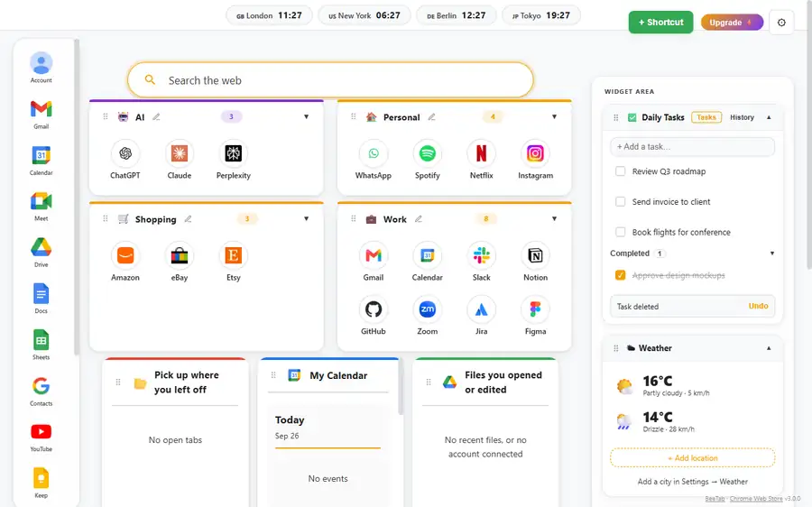Viewport: 812px width, 507px height.
Task: Open Google Keep in the sidebar
Action: (x=41, y=483)
